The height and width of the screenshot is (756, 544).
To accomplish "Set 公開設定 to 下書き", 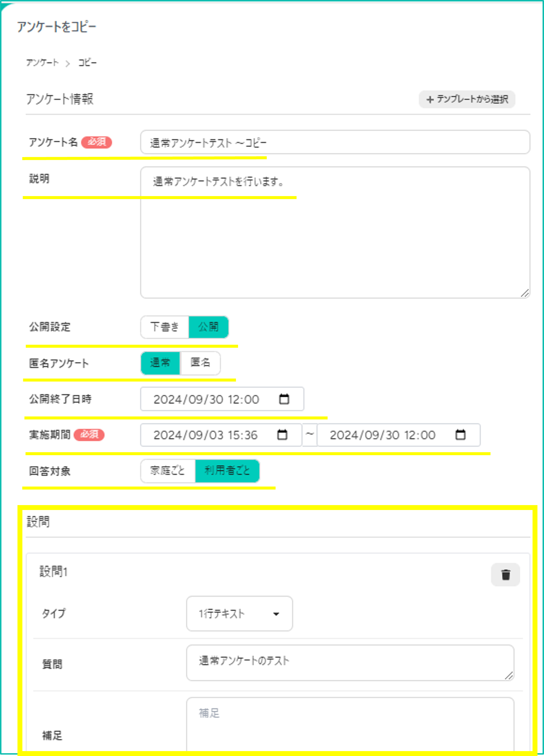I will 165,327.
